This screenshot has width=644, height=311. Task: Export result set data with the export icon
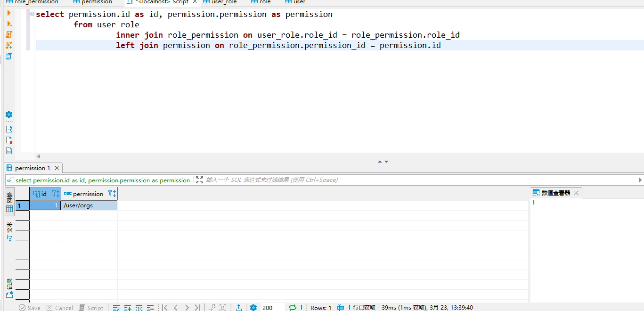coord(239,307)
